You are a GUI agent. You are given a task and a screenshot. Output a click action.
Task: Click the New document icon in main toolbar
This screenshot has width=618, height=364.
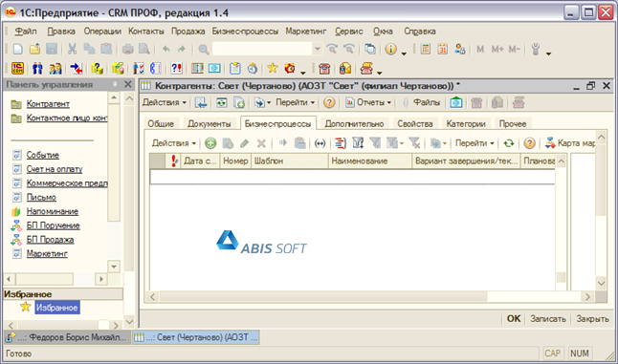[x=18, y=49]
